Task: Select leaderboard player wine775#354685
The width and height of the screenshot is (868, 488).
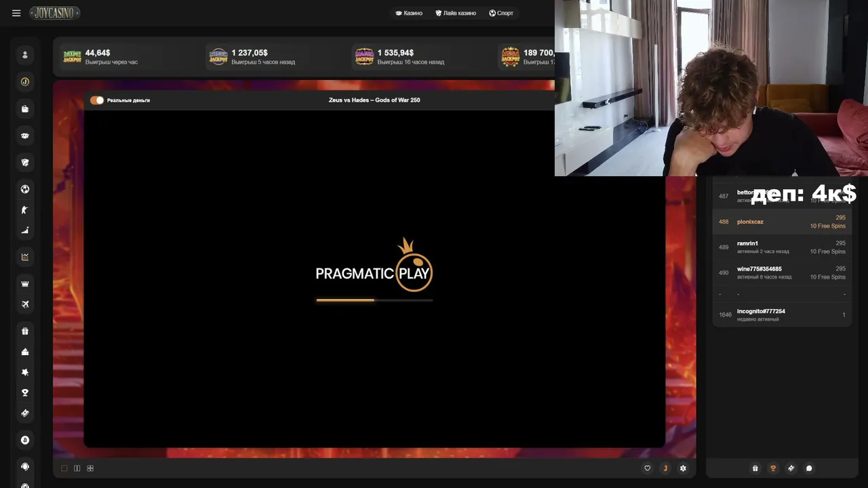Action: 782,273
